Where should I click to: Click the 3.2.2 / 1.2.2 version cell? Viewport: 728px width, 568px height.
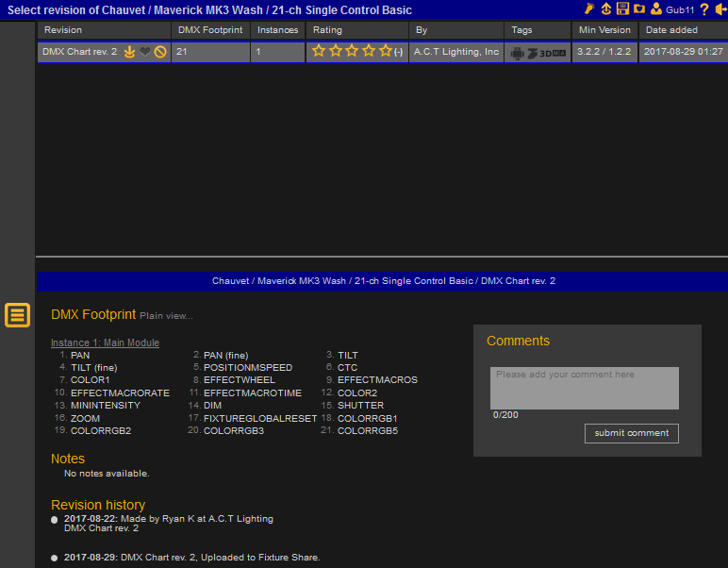[x=604, y=52]
